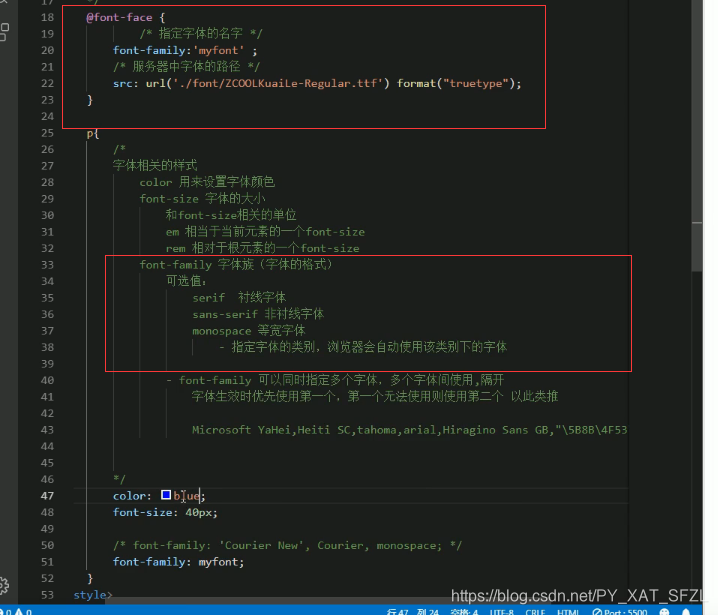Click 'em 相当于当前元素的一个font-size' line

coord(265,232)
